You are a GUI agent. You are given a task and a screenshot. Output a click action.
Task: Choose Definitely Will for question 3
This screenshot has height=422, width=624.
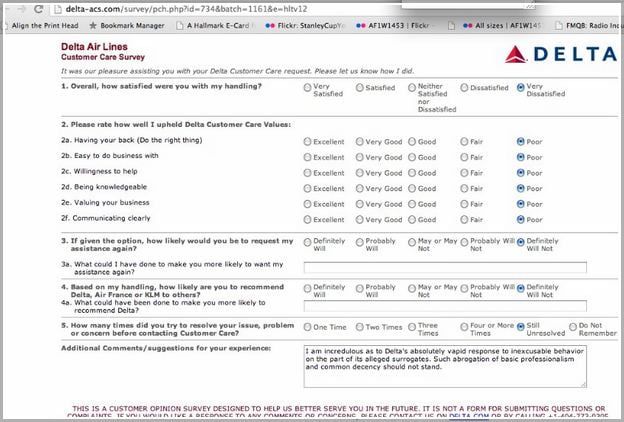point(307,242)
